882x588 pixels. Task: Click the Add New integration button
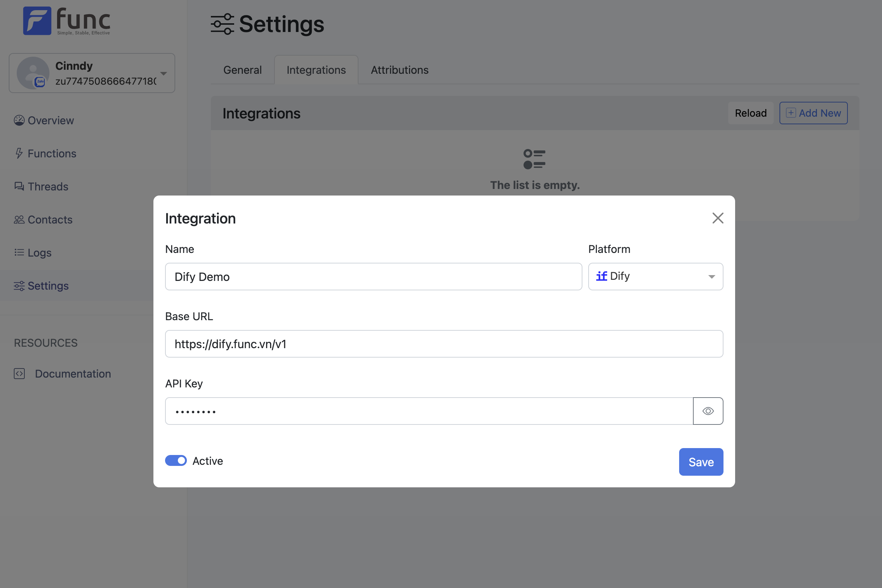pos(813,113)
